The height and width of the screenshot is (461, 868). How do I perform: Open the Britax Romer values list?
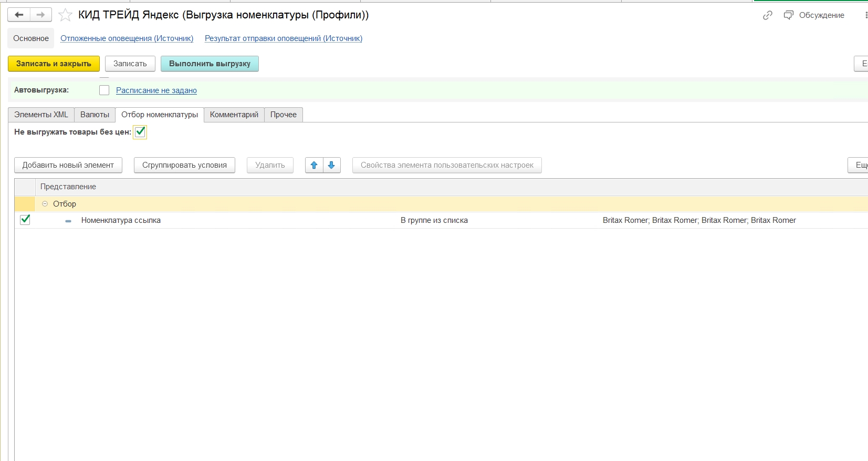click(699, 220)
